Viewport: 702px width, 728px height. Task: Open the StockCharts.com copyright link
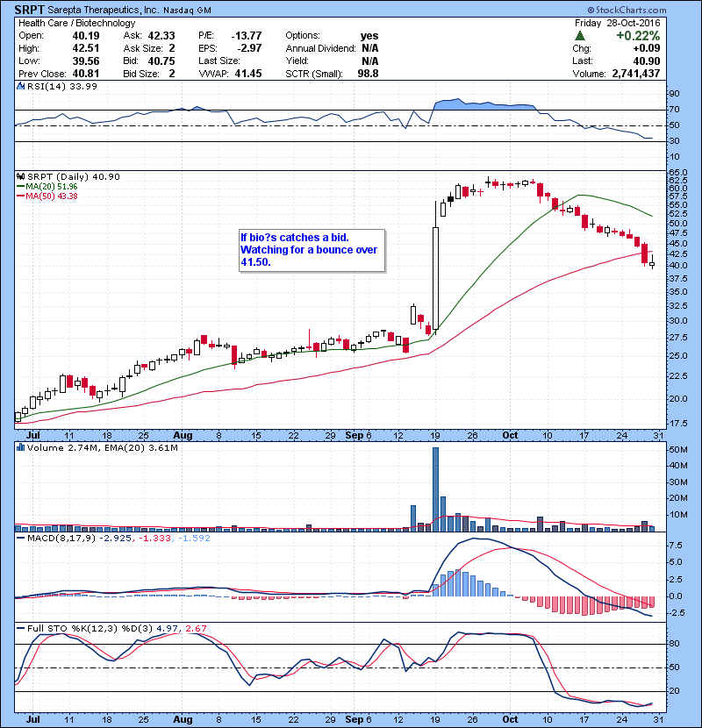[x=627, y=10]
